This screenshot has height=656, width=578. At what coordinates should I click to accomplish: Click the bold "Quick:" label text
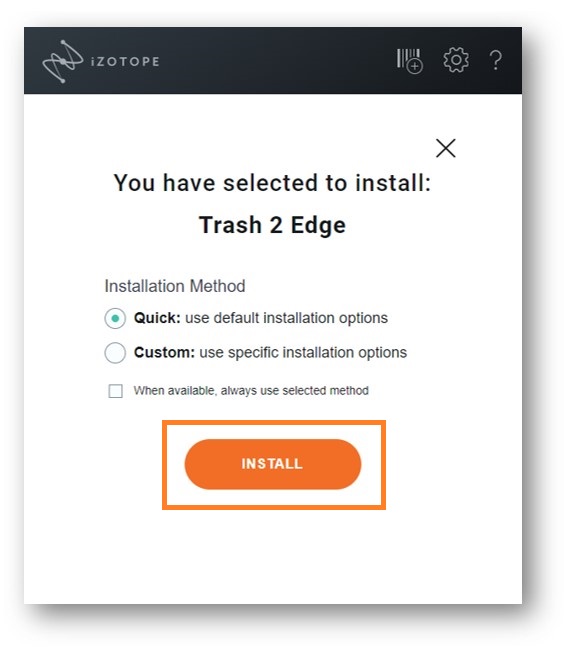(157, 318)
